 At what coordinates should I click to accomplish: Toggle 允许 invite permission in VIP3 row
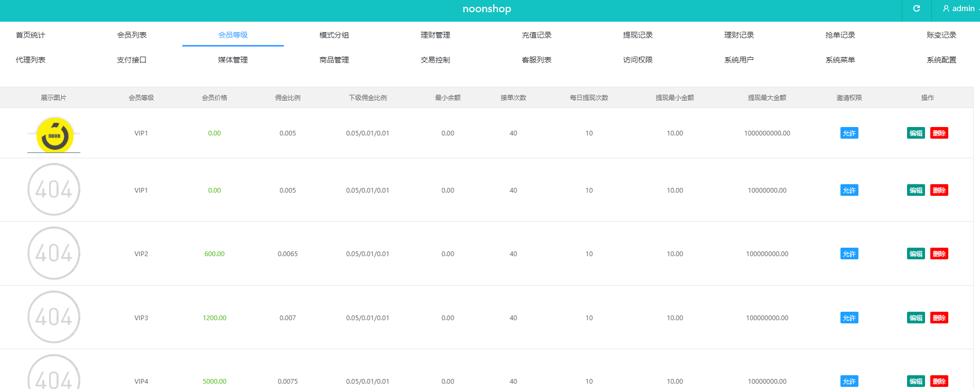(849, 318)
